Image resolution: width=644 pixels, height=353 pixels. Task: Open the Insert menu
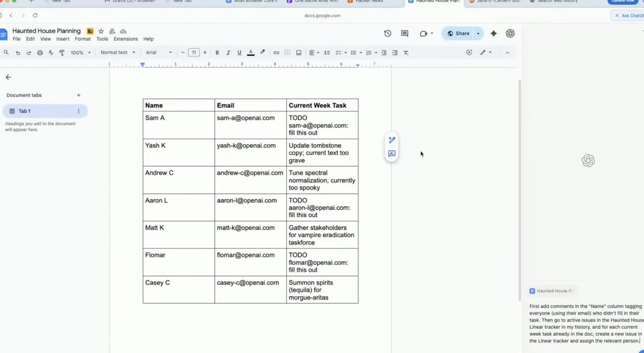tap(63, 39)
